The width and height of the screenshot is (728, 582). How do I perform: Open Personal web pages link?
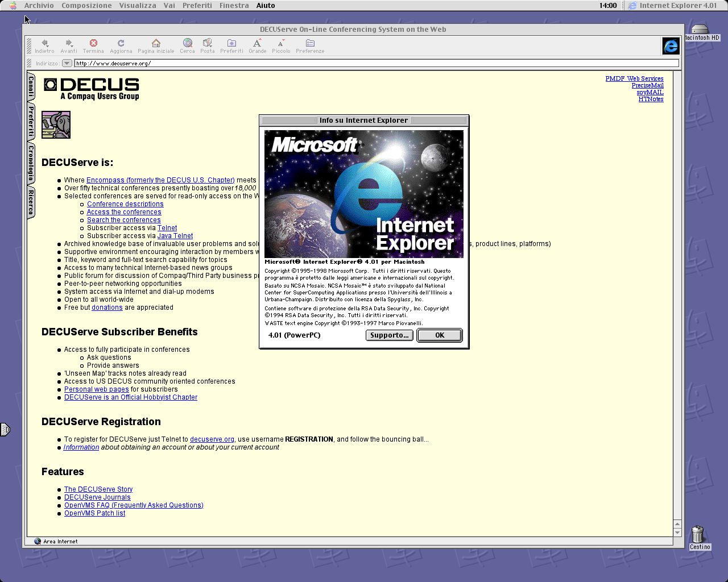click(97, 389)
